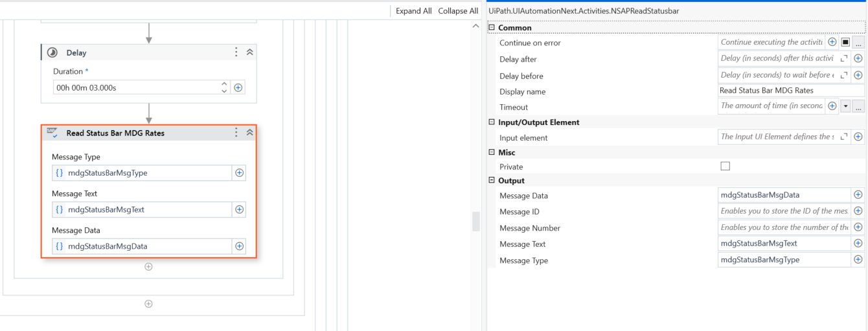Click the UiPath.UIAutomationNext.Activities.NSAPReadStatusbar header text
This screenshot has height=331, width=868.
584,11
